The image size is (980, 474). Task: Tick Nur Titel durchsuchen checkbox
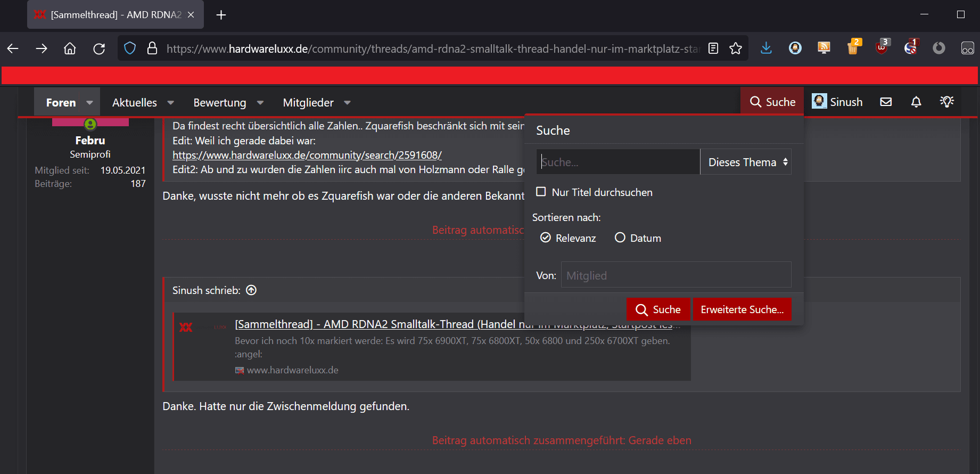coord(541,192)
